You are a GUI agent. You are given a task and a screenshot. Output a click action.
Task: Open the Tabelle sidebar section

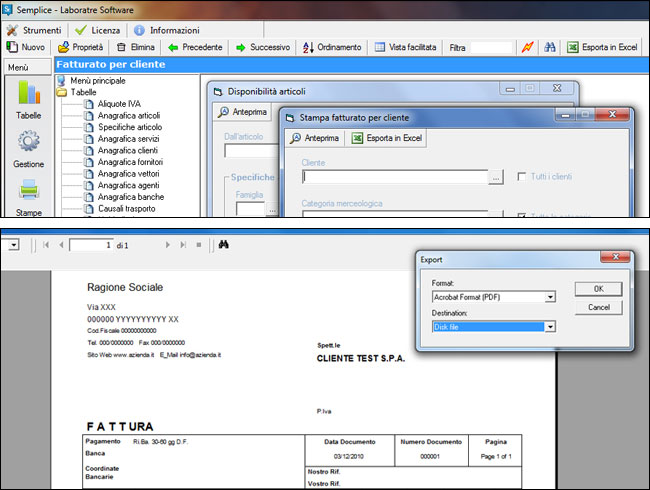click(28, 101)
